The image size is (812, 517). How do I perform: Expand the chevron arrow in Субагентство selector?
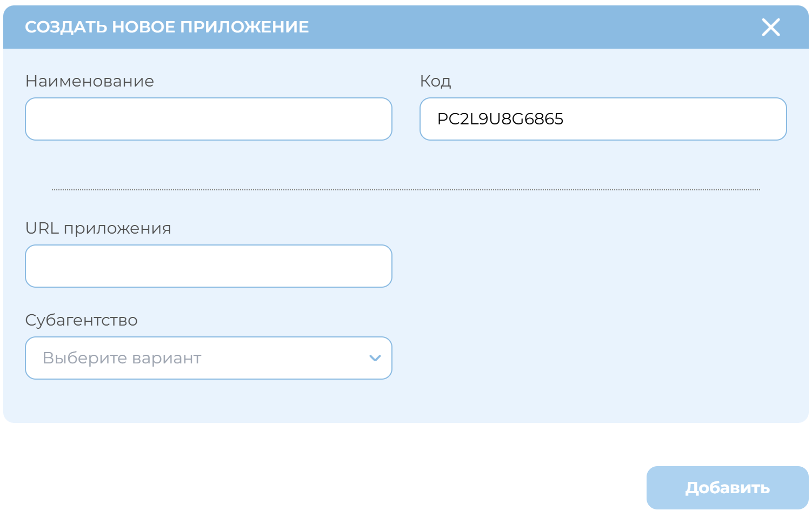tap(375, 358)
